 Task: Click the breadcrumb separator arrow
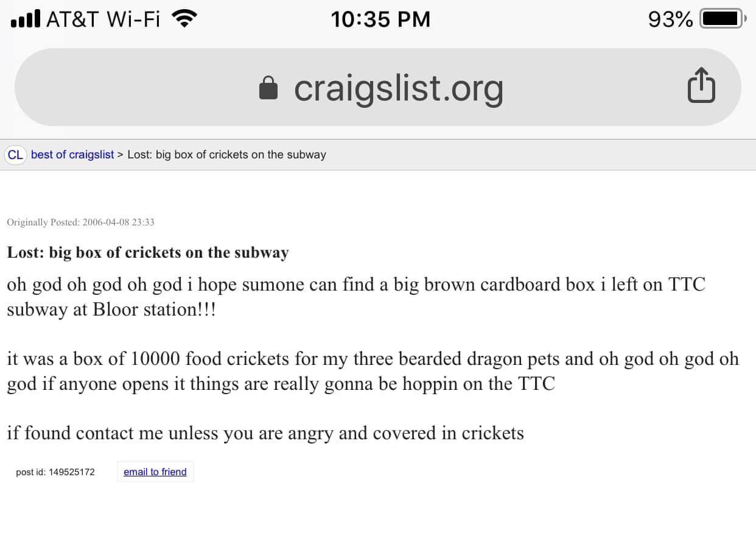point(121,155)
